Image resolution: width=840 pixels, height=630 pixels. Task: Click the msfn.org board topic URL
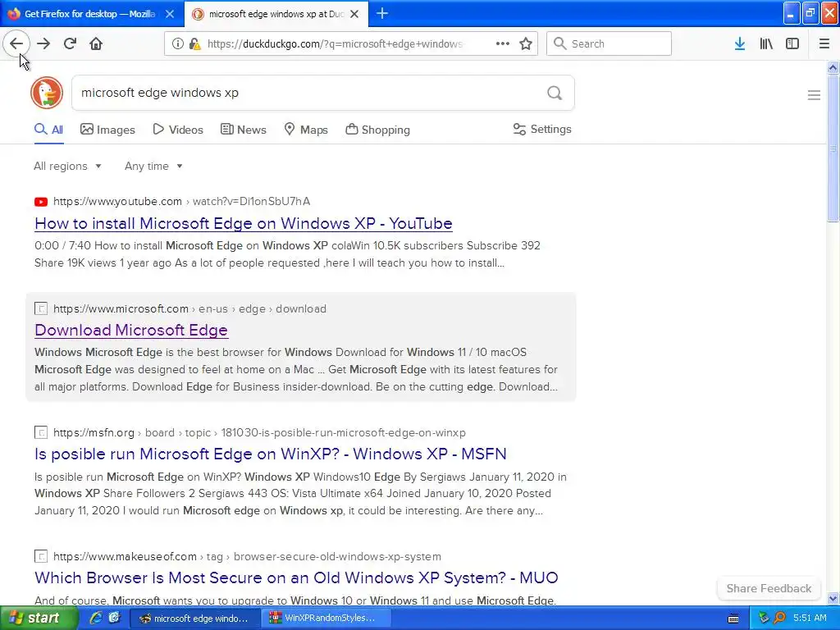pos(259,432)
